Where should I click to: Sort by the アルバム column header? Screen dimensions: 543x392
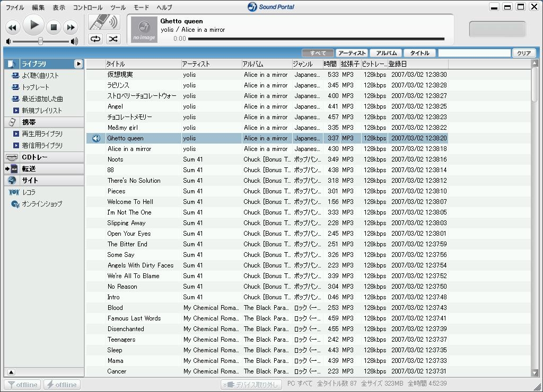click(267, 64)
